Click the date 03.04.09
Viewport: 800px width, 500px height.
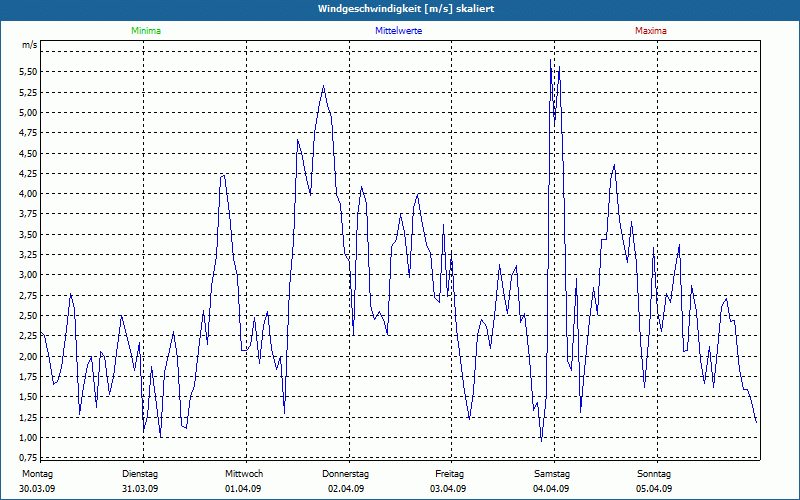point(448,489)
